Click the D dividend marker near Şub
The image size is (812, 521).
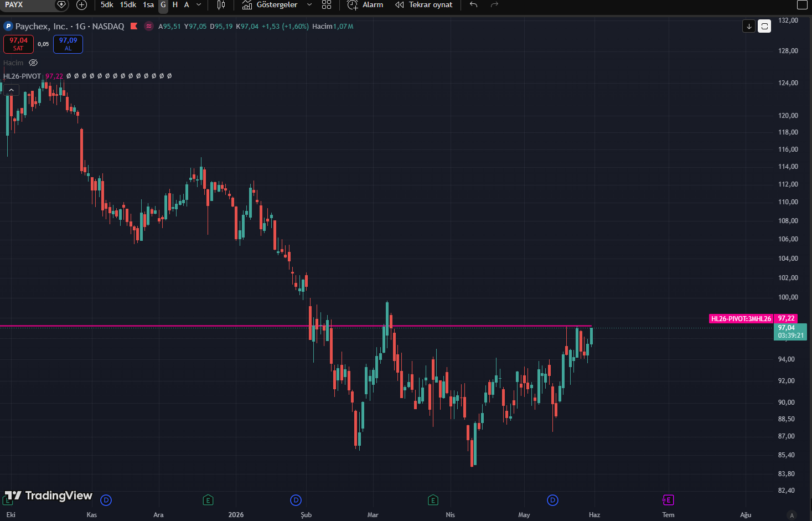[296, 500]
